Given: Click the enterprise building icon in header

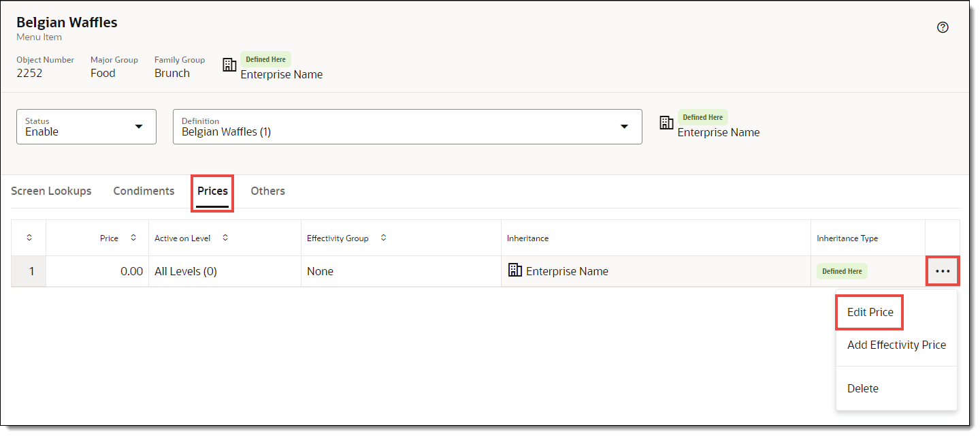Looking at the screenshot, I should click(230, 65).
